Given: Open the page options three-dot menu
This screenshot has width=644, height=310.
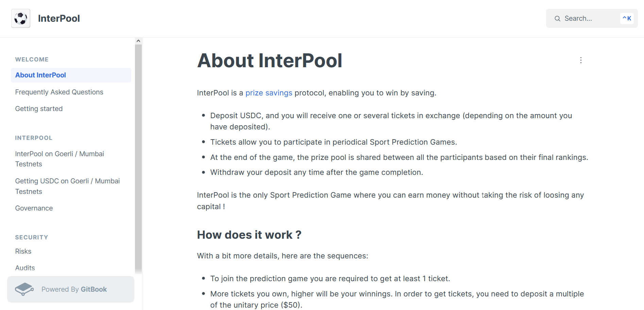Looking at the screenshot, I should pyautogui.click(x=581, y=60).
